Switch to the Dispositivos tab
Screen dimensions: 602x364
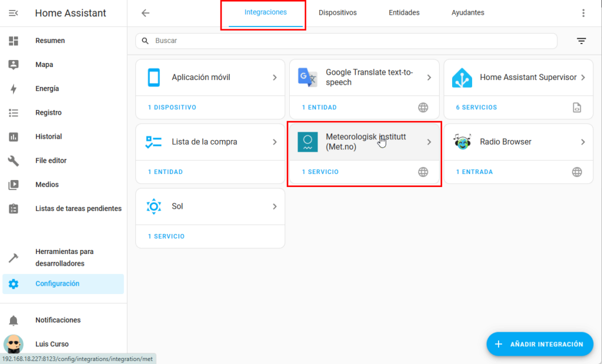[x=337, y=13]
